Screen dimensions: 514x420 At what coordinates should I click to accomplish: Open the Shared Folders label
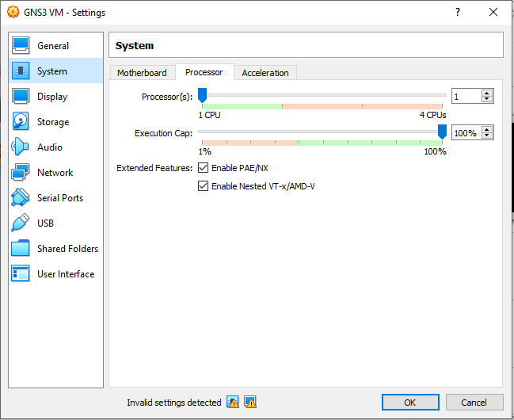point(67,248)
